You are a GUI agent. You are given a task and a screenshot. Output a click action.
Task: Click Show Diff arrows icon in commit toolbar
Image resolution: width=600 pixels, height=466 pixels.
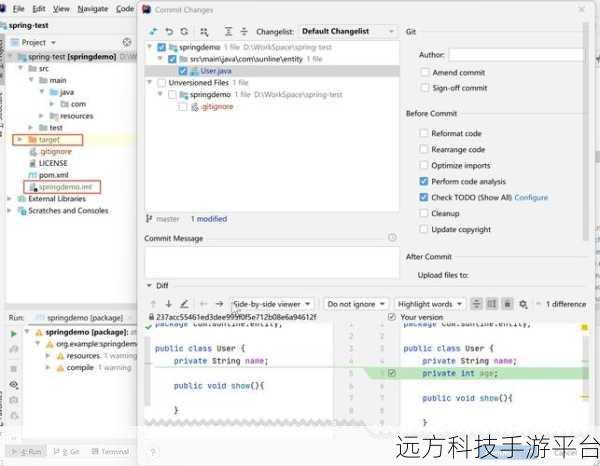(x=153, y=32)
